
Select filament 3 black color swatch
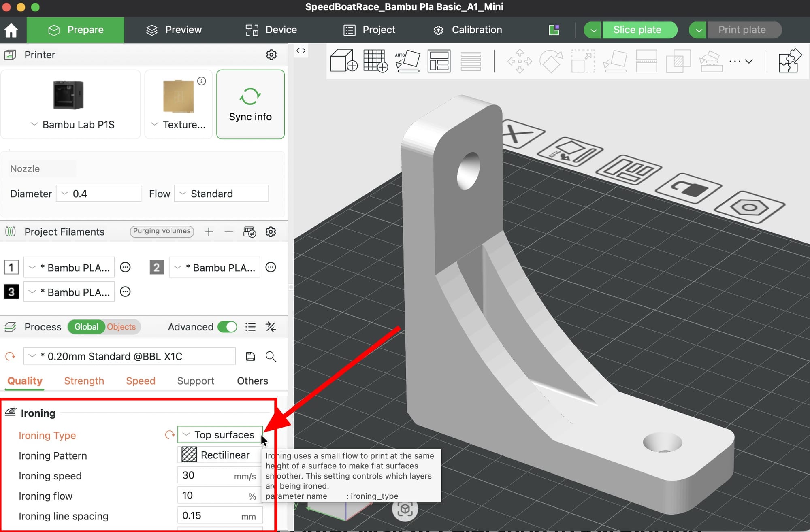11,292
